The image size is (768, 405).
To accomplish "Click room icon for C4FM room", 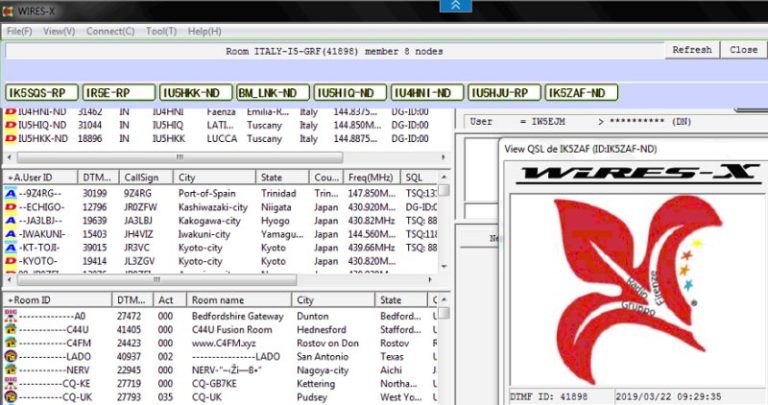I will (x=10, y=343).
